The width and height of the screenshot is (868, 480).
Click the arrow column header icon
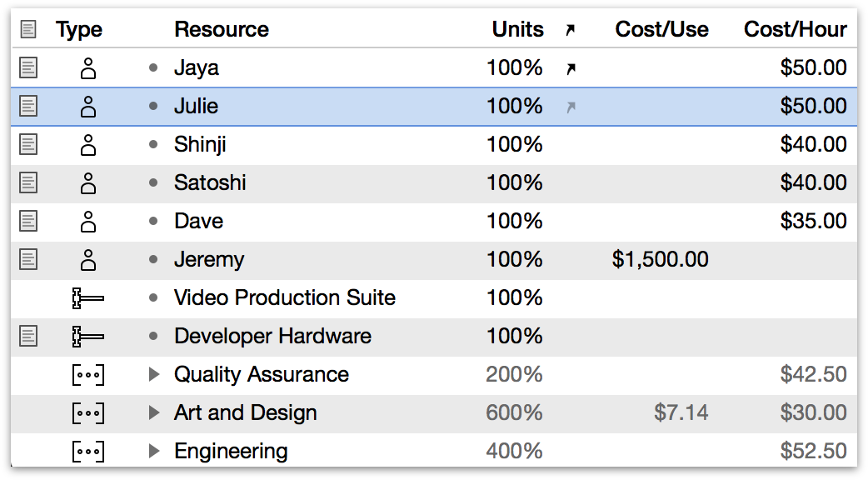click(x=570, y=30)
